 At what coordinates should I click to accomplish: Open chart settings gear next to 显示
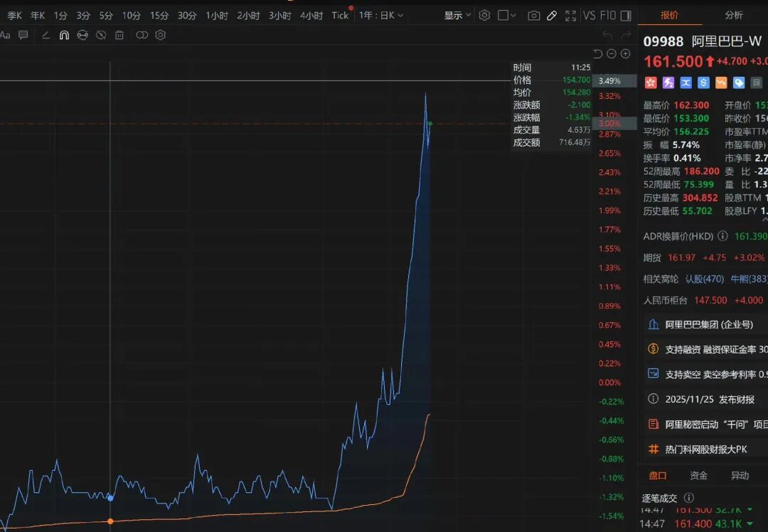click(484, 15)
